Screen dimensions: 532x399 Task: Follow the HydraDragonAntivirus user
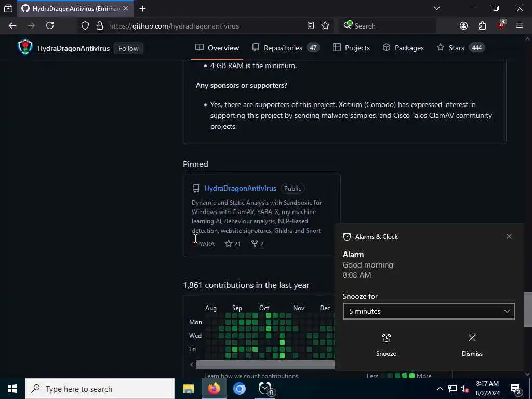(128, 48)
